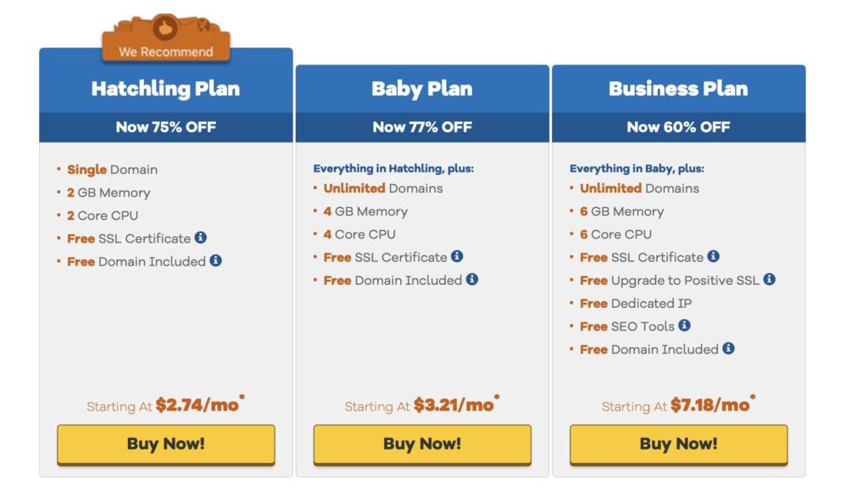The image size is (868, 503).
Task: Click the We Recommend thumbs-up badge
Action: pyautogui.click(x=166, y=37)
